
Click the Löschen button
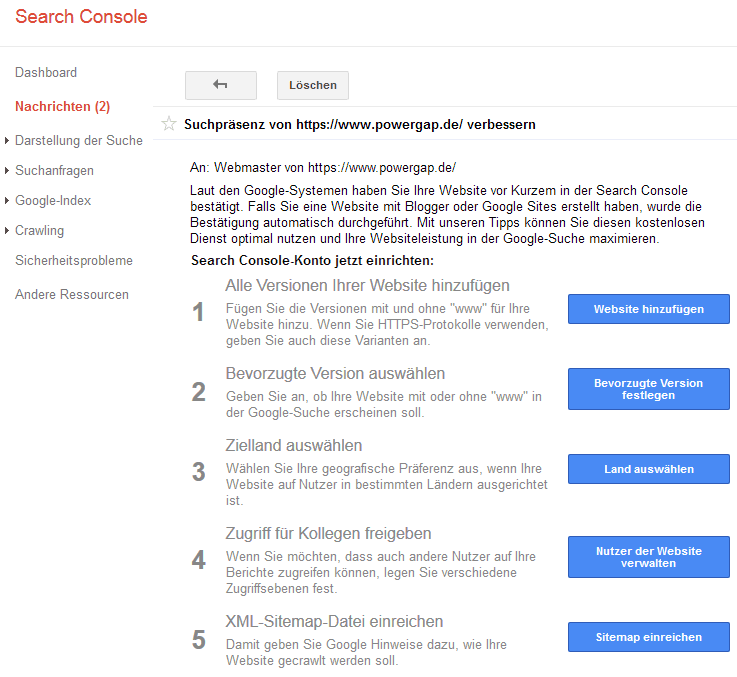point(313,85)
